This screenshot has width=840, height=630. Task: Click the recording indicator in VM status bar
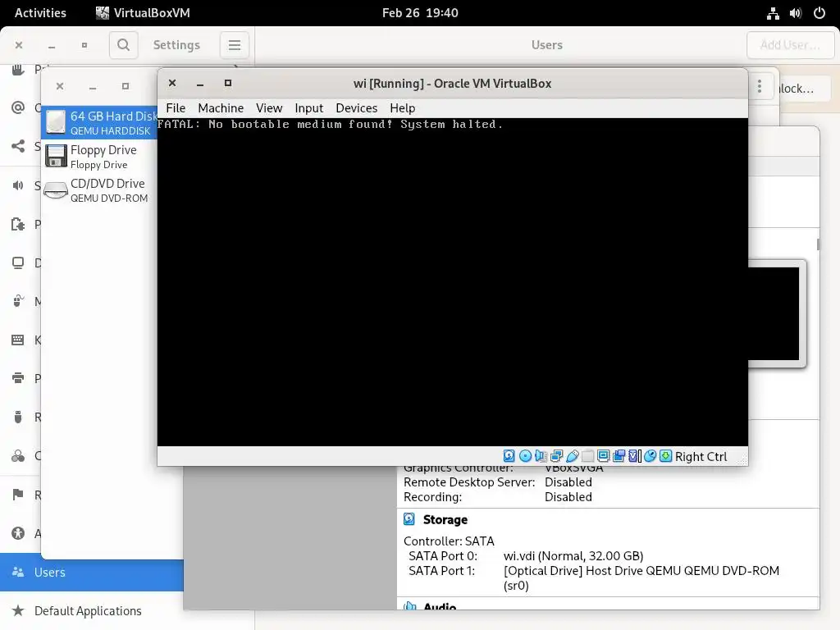(x=619, y=456)
